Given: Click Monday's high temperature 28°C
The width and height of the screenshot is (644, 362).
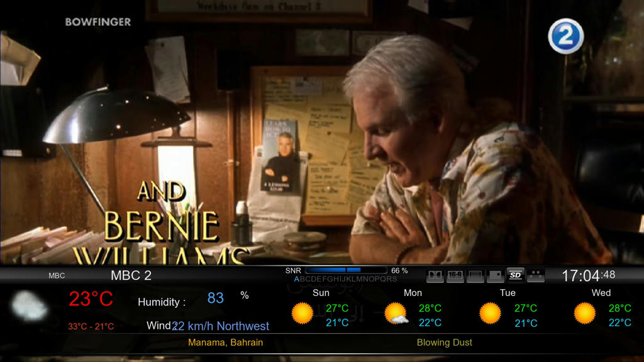Looking at the screenshot, I should point(430,308).
